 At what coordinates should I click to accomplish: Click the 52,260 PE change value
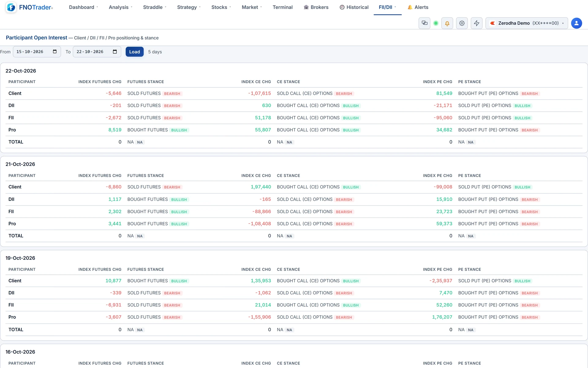click(444, 305)
